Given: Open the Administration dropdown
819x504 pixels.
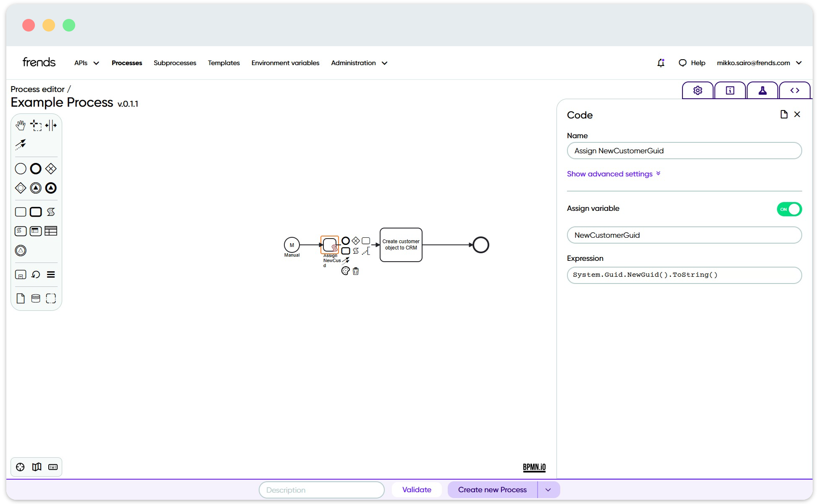Looking at the screenshot, I should (x=359, y=63).
